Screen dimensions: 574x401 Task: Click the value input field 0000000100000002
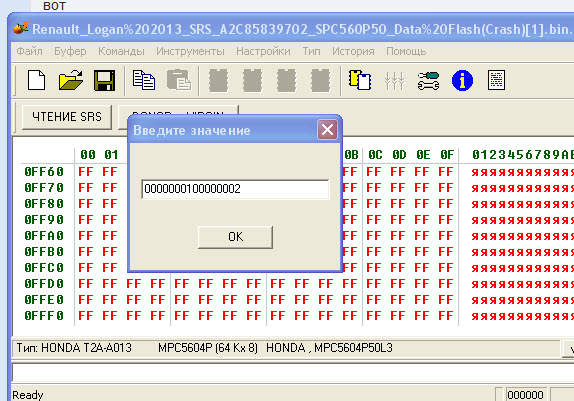(x=235, y=189)
